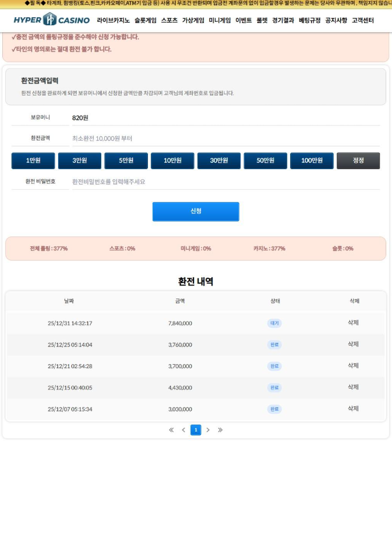Focus the 환전금액 input field
This screenshot has width=392, height=546.
[224, 139]
